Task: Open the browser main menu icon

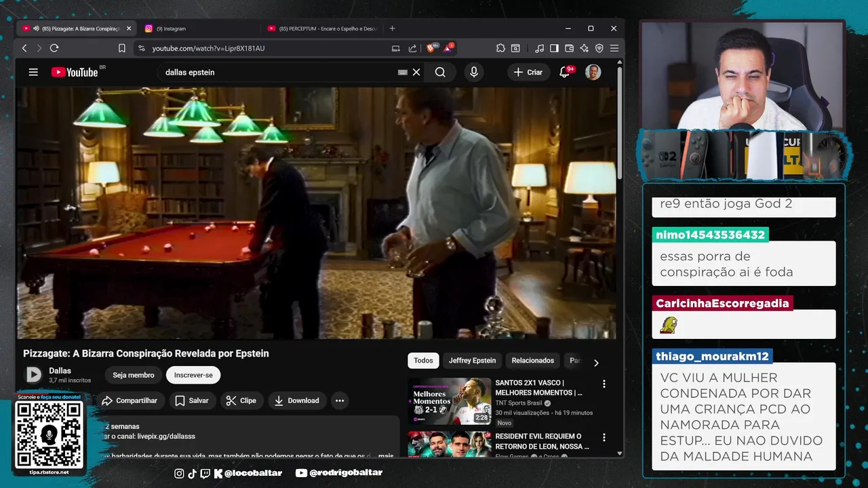Action: coord(614,48)
